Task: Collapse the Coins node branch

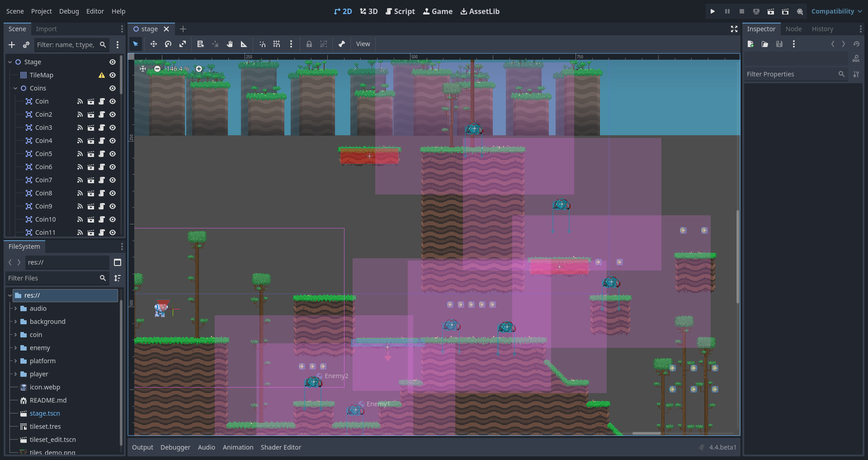Action: 15,88
